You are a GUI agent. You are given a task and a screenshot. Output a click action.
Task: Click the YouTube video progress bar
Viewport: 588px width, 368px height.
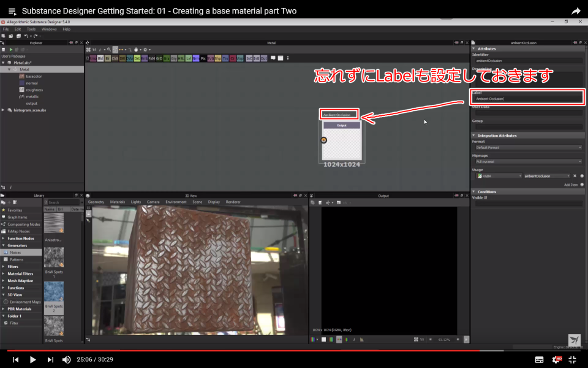(x=294, y=350)
